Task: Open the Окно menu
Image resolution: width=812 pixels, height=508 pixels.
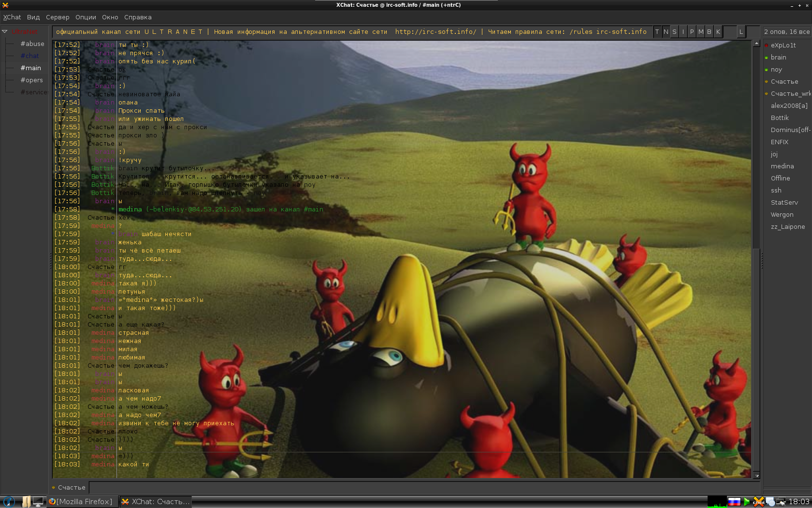Action: 110,17
